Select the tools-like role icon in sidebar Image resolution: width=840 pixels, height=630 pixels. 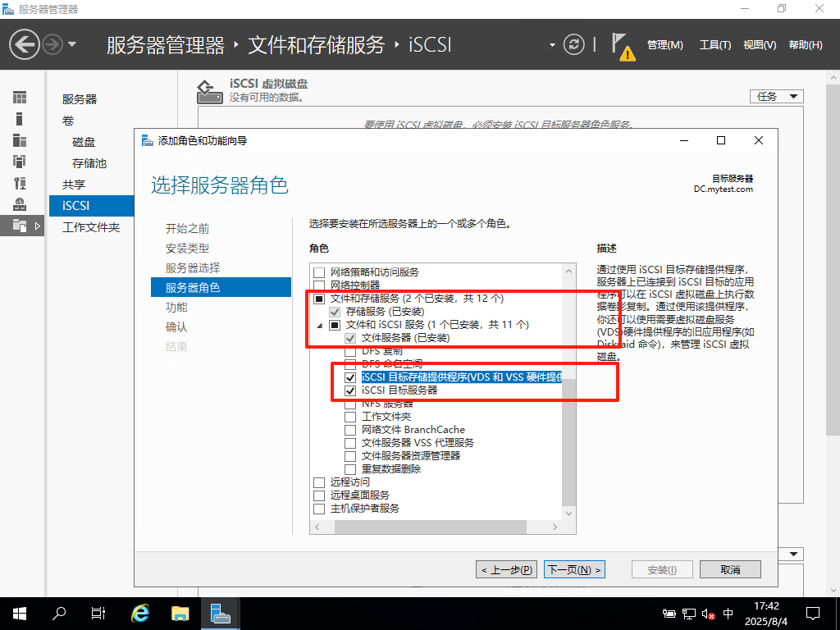point(20,183)
